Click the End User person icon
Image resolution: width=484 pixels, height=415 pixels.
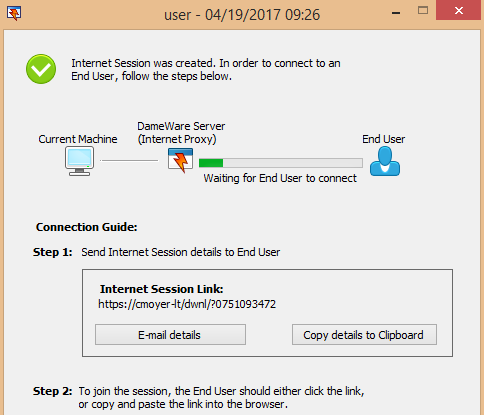385,161
